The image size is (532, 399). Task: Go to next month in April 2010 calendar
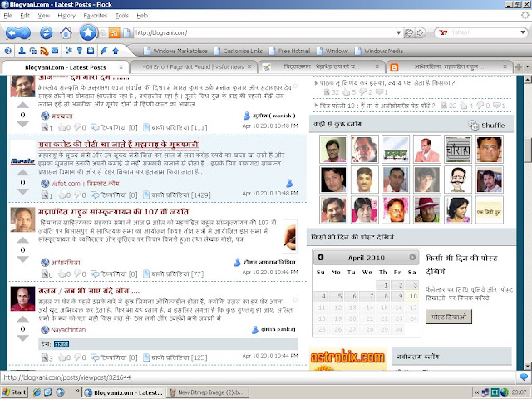point(412,257)
